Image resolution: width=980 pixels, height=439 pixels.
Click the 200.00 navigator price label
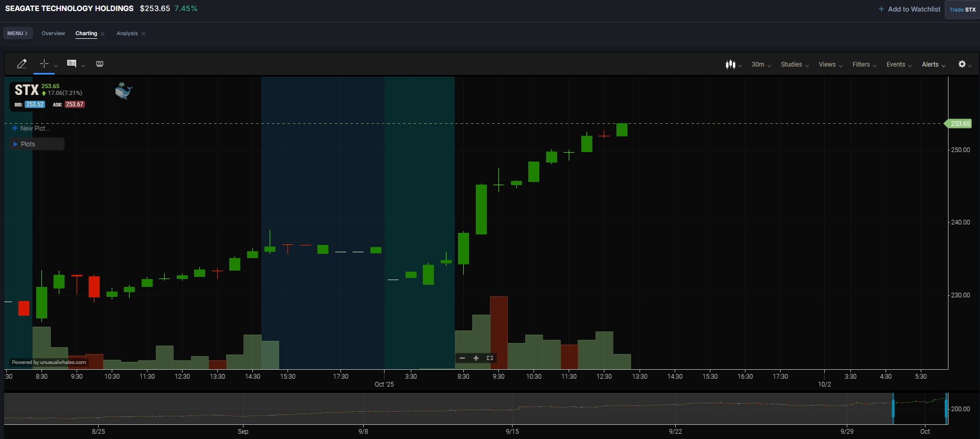pos(961,409)
